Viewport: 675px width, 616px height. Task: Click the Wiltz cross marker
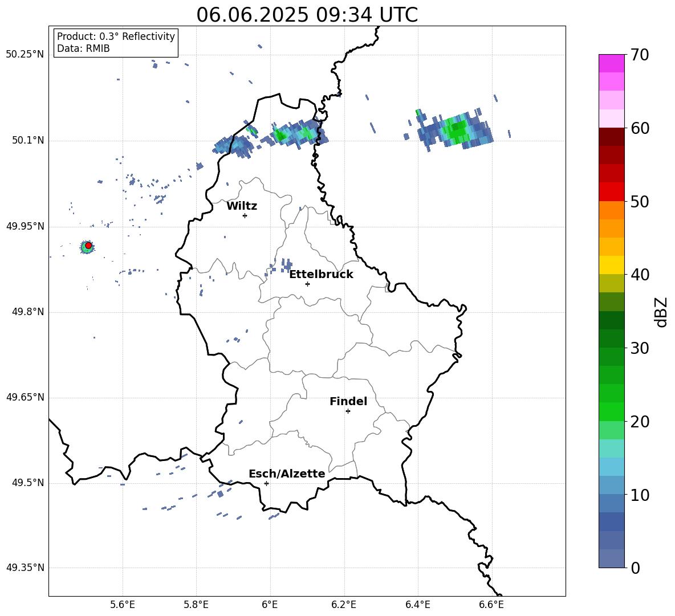[x=245, y=215]
